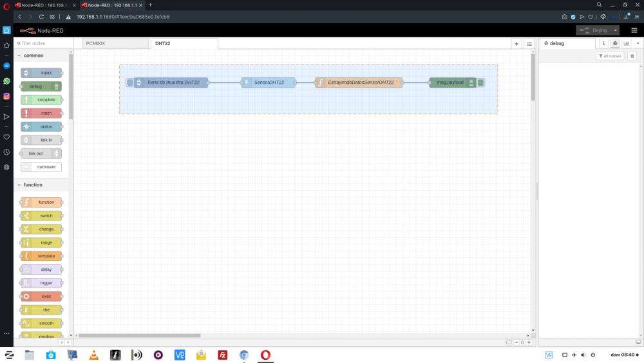Viewport: 644px width, 363px height.
Task: Select the delay node in palette
Action: (41, 270)
